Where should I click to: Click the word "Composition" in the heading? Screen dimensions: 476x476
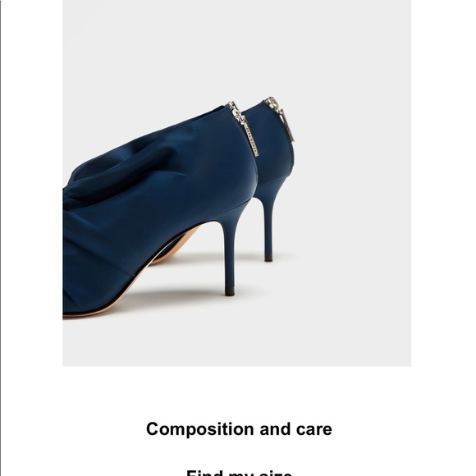point(200,429)
